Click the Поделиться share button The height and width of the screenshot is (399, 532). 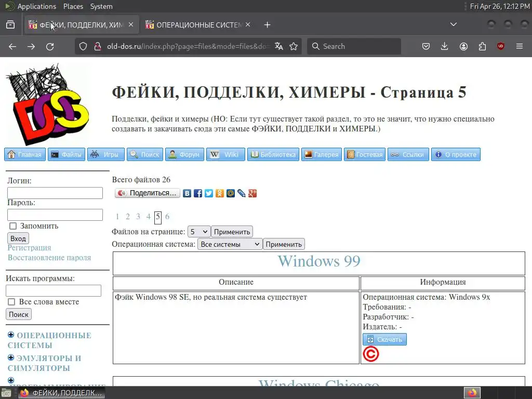click(x=148, y=193)
